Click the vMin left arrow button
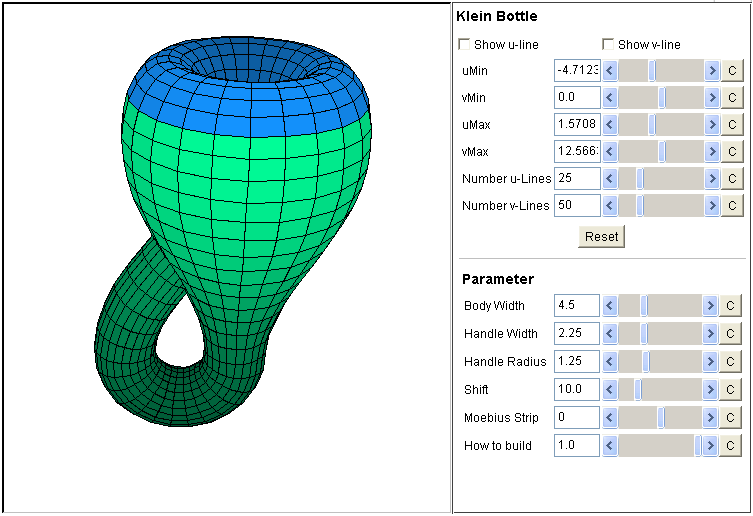The width and height of the screenshot is (753, 516). click(610, 98)
